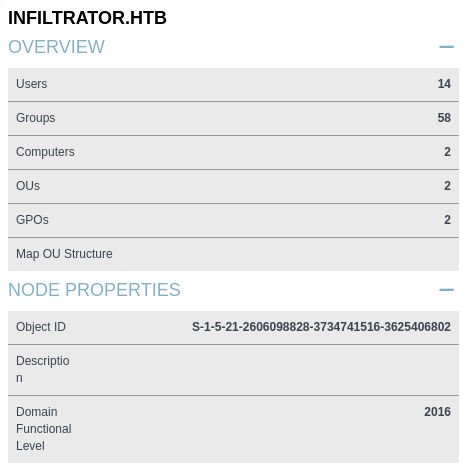The image size is (466, 467).
Task: Click the NODE PROPERTIES section heading
Action: point(94,290)
